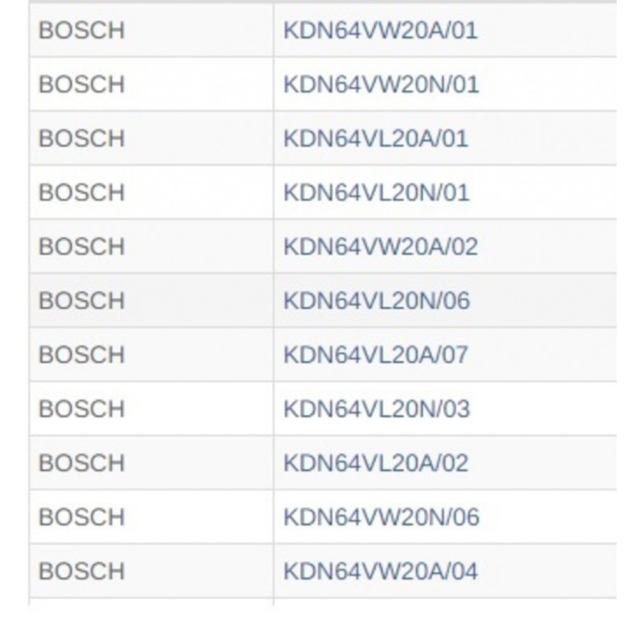Select BOSCH cell beside KDN64VL20A/01
Screen dimensions: 644x644
[x=151, y=138]
